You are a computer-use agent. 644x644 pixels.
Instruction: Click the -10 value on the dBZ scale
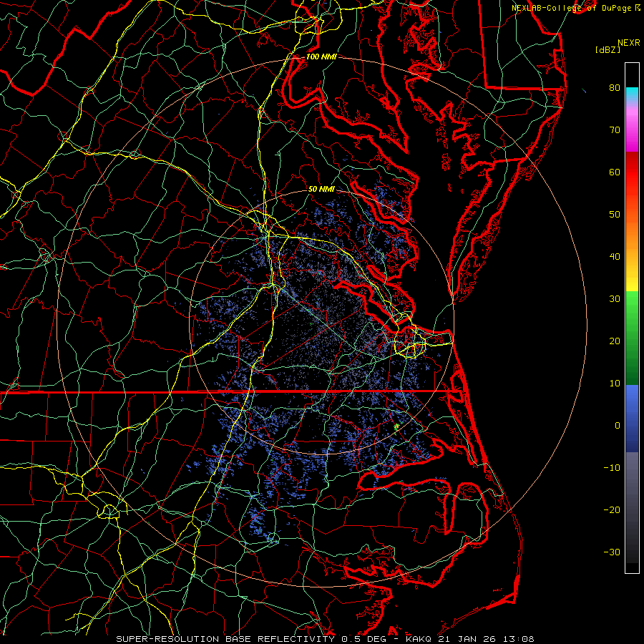pyautogui.click(x=612, y=468)
